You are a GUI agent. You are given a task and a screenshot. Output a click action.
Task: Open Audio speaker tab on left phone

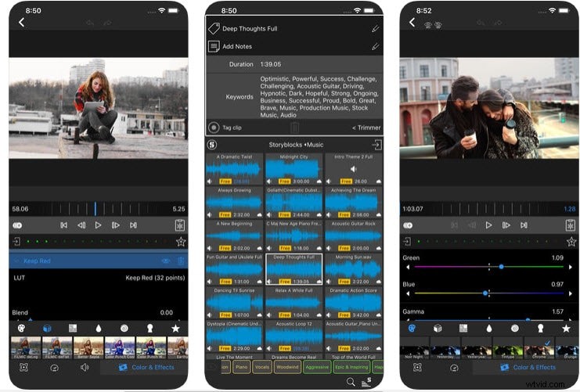(85, 367)
